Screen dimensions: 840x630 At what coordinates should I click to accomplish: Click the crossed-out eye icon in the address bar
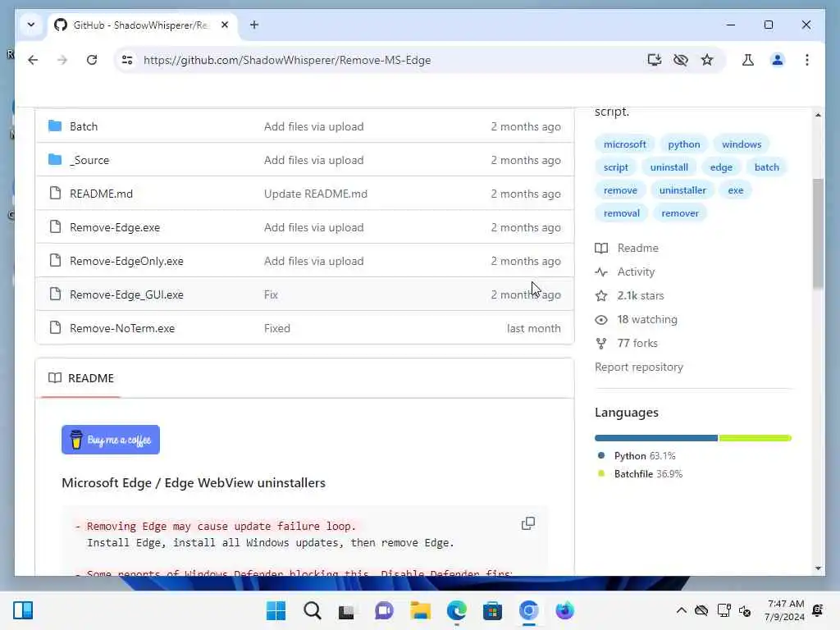(680, 60)
